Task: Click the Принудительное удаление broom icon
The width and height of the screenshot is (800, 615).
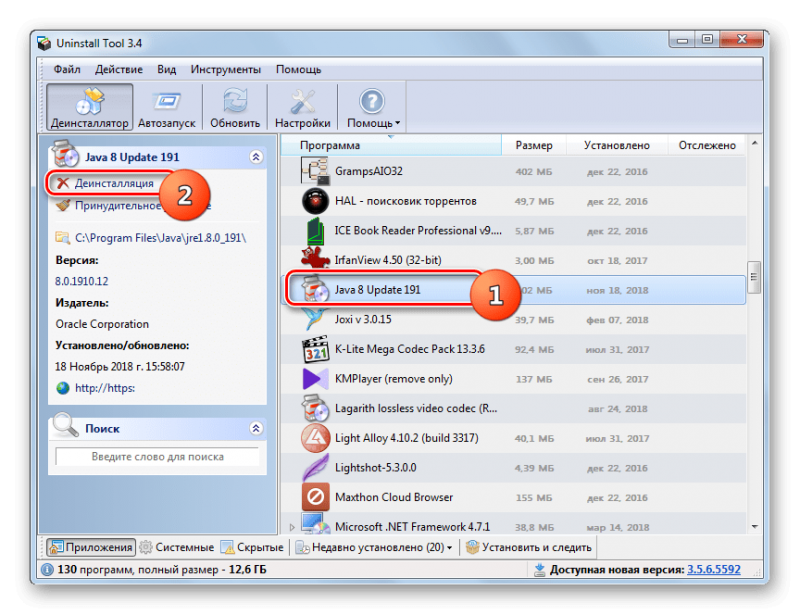Action: coord(63,205)
